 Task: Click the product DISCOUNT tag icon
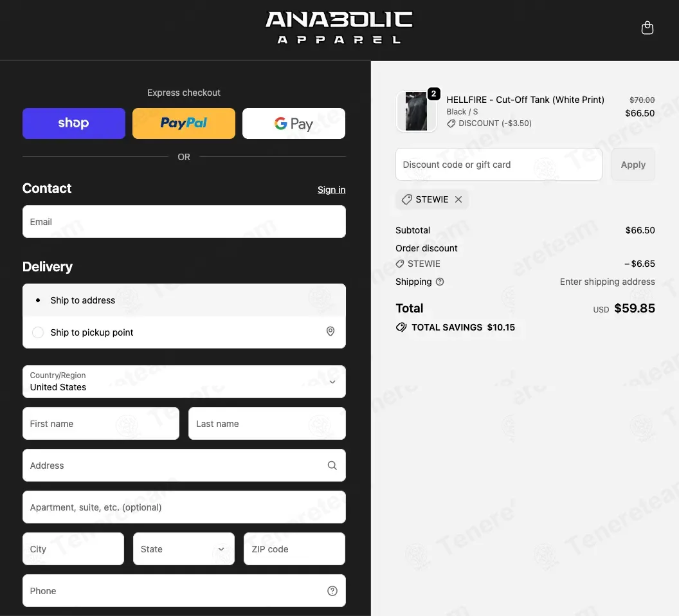[x=451, y=123]
